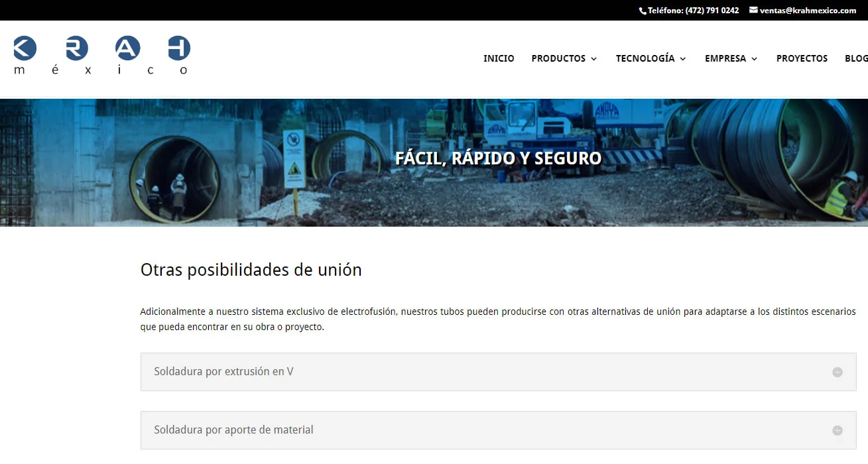
Task: Click the plus icon on Soldadura por extrusión en V
Action: [837, 373]
